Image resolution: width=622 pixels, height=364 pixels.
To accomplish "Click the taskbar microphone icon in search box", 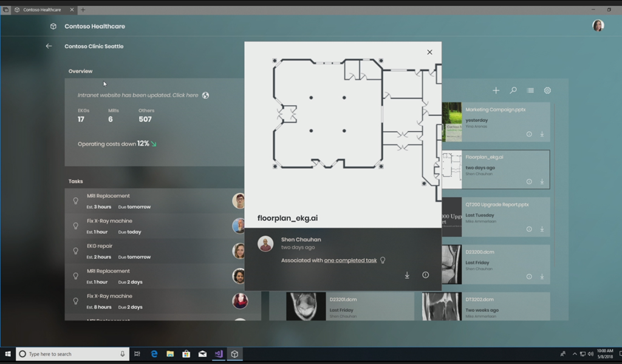I will [123, 354].
